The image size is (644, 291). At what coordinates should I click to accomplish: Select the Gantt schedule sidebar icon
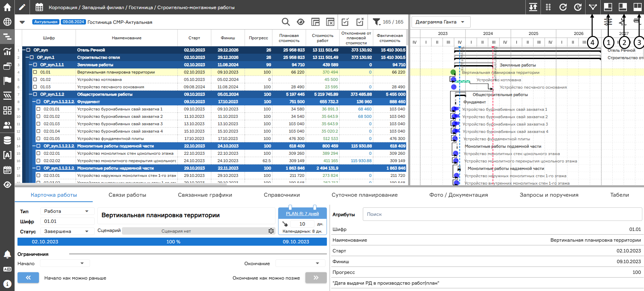(x=7, y=37)
